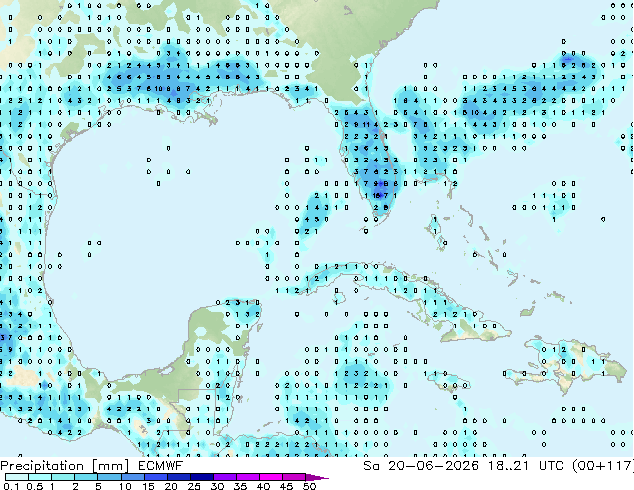Click the '(00+117)' forecast offset text
Screen dimensions: 634x490
(x=605, y=466)
